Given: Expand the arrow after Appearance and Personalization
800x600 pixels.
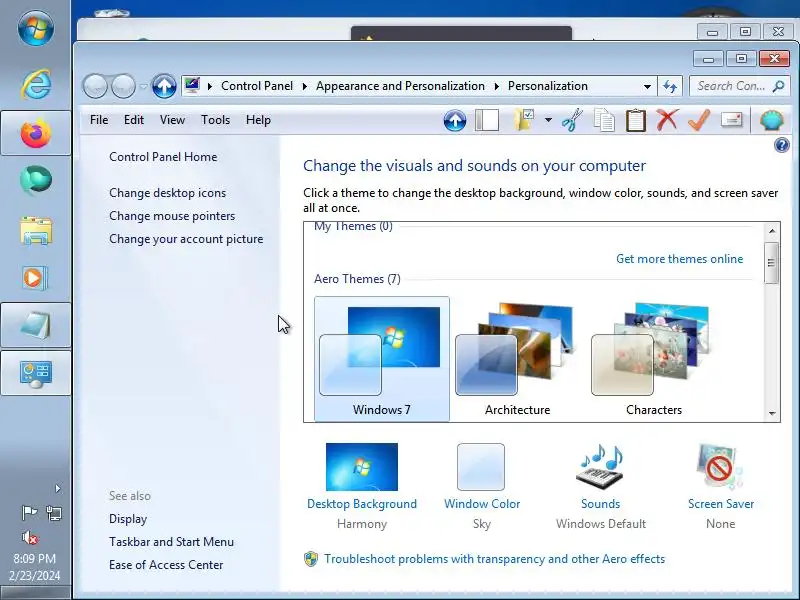Looking at the screenshot, I should [x=496, y=86].
